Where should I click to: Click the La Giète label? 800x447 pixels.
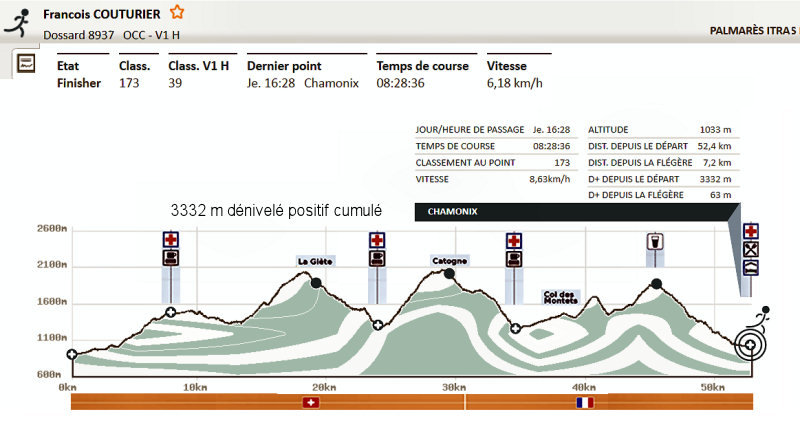315,261
